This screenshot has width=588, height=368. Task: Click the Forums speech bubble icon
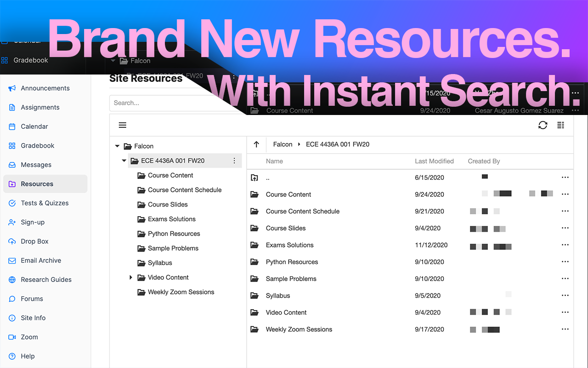[x=12, y=299]
